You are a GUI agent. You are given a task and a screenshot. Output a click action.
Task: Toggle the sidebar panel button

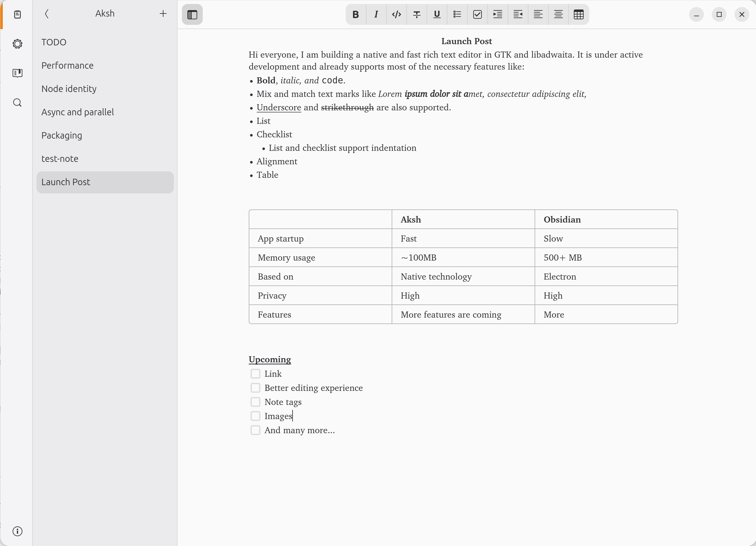pos(192,14)
